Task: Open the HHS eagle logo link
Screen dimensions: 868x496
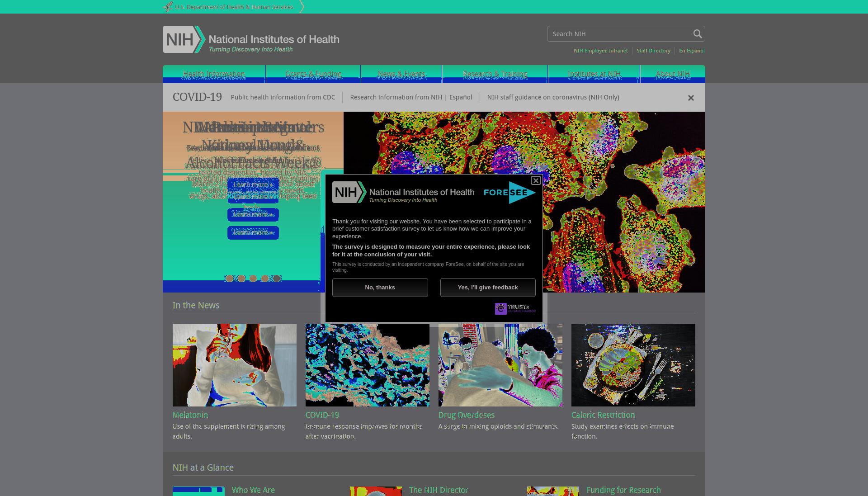Action: coord(168,7)
